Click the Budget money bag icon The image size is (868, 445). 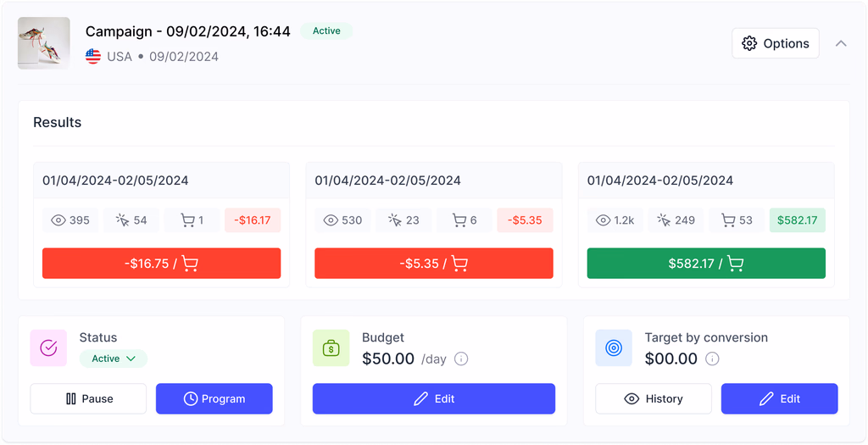point(331,348)
